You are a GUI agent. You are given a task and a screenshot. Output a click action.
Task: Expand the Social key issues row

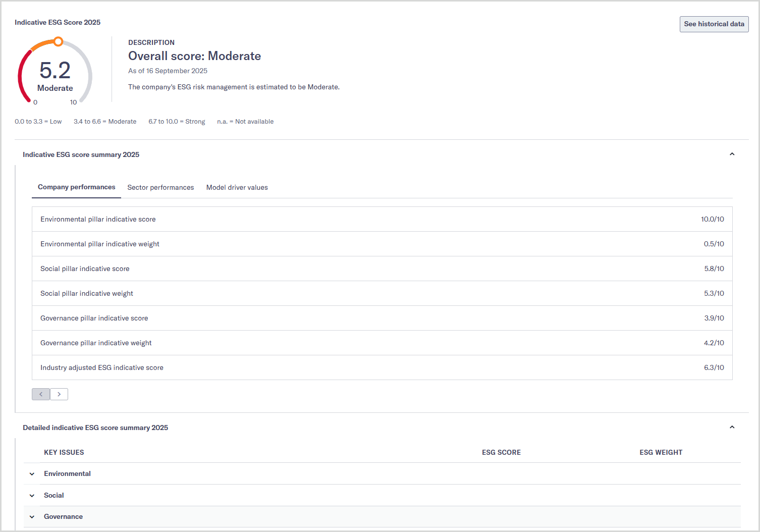[32, 496]
